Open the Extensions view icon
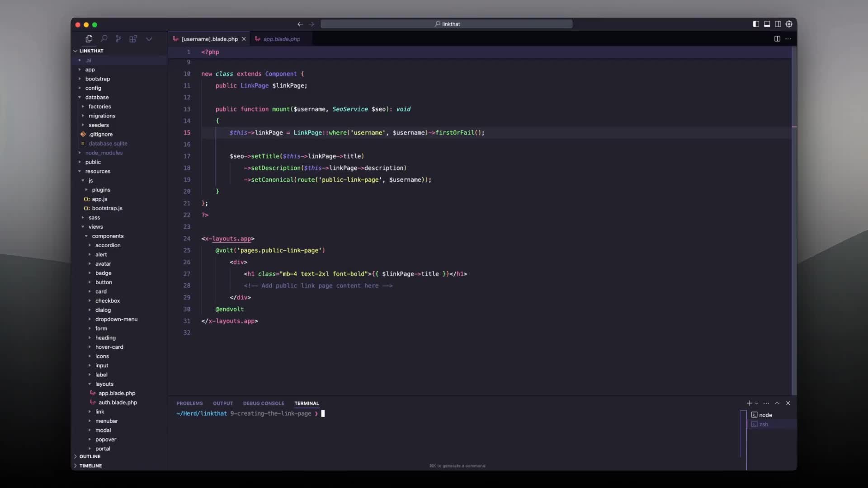 coord(133,39)
